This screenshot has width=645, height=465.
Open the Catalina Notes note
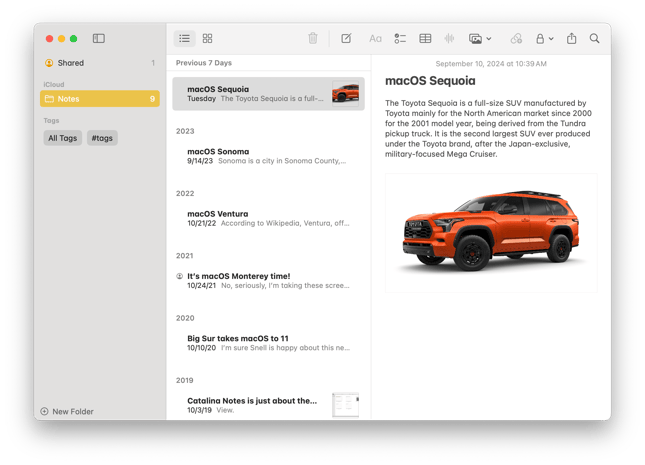[x=268, y=405]
